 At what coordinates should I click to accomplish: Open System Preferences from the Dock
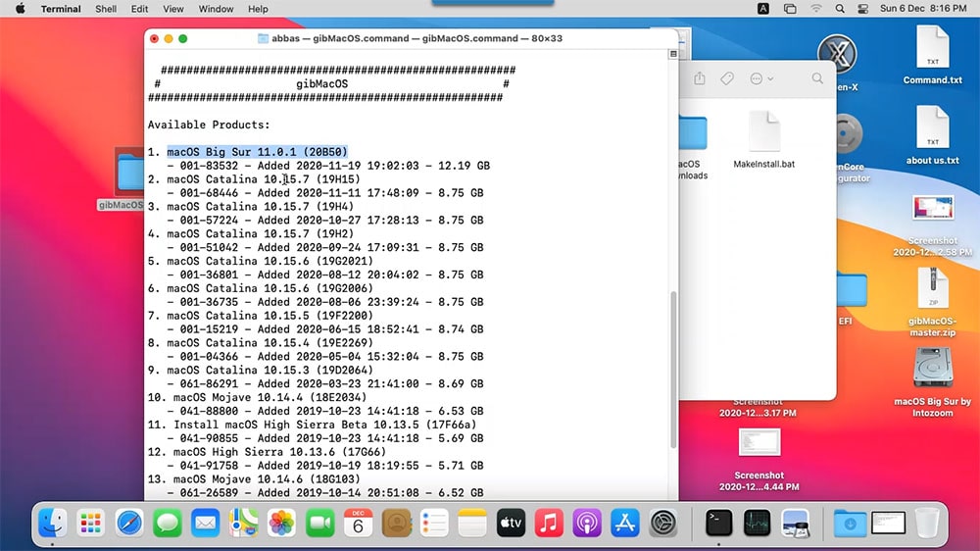[x=663, y=523]
